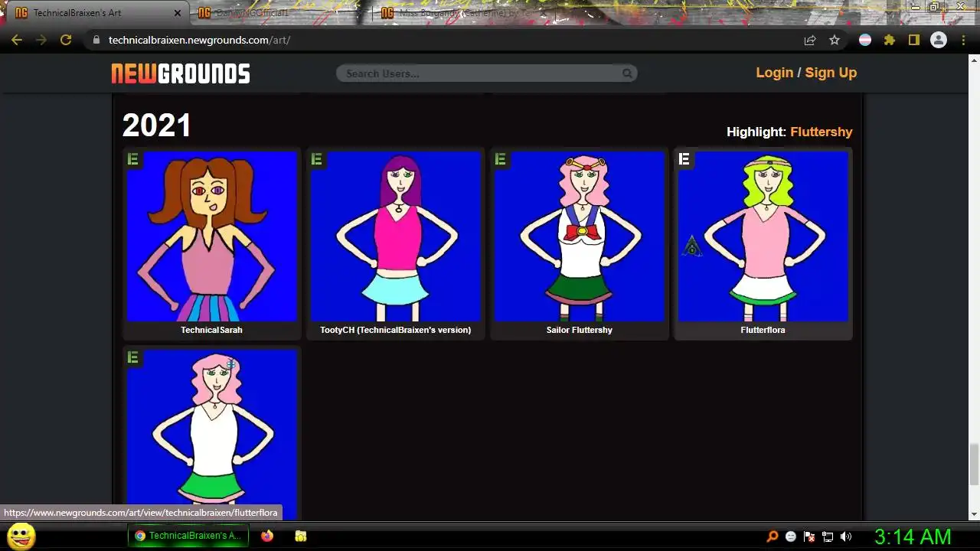Open the yellow folder taskbar icon
Viewport: 980px width, 551px height.
coord(301,536)
